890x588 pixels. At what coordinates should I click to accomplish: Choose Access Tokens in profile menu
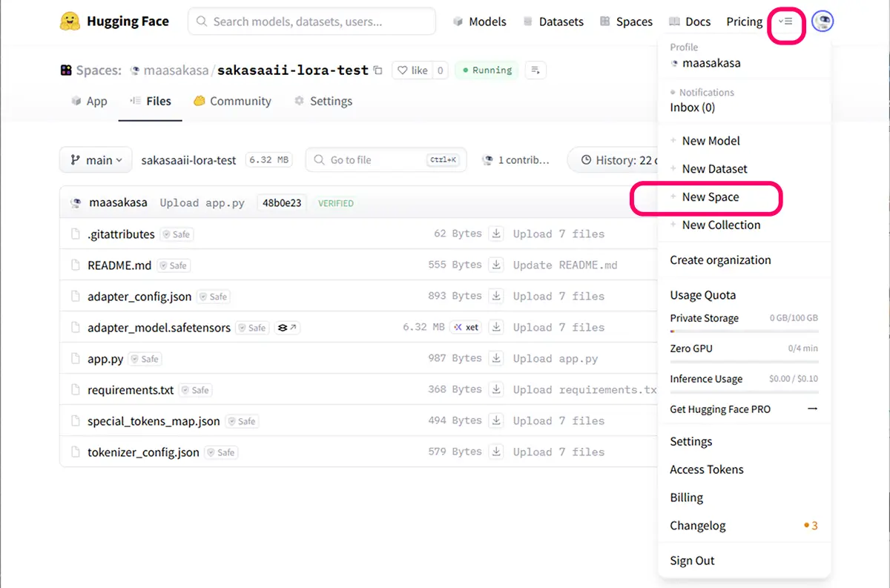click(x=706, y=469)
